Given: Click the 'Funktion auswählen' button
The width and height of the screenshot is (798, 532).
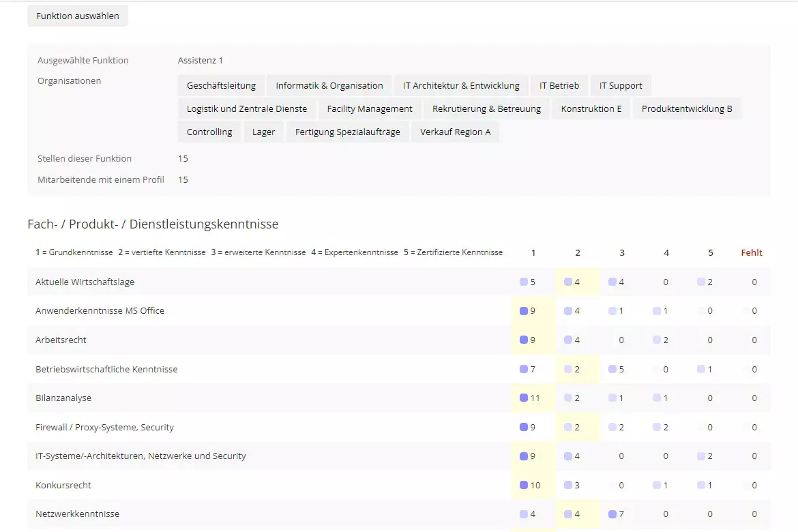Looking at the screenshot, I should pyautogui.click(x=77, y=16).
